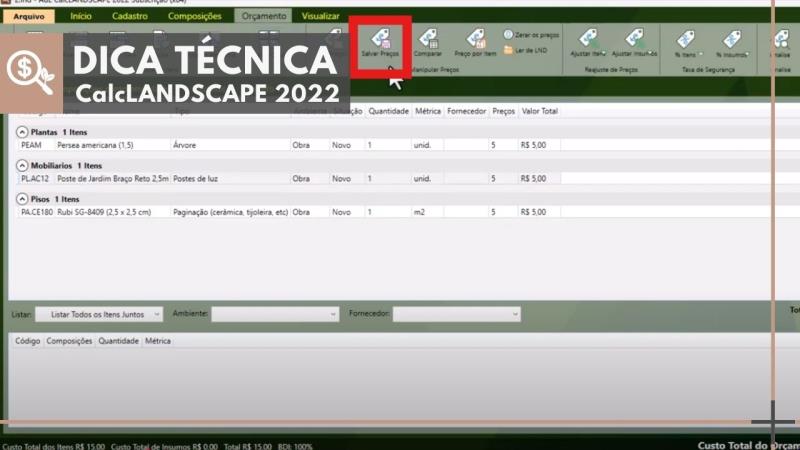Open the Visualizar tab

pyautogui.click(x=320, y=16)
